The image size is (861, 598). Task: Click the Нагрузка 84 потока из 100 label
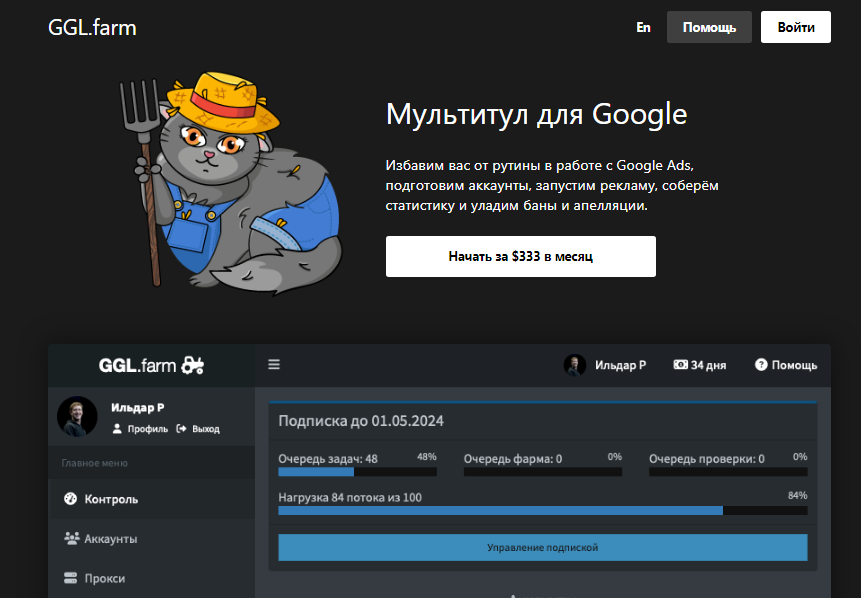(350, 498)
